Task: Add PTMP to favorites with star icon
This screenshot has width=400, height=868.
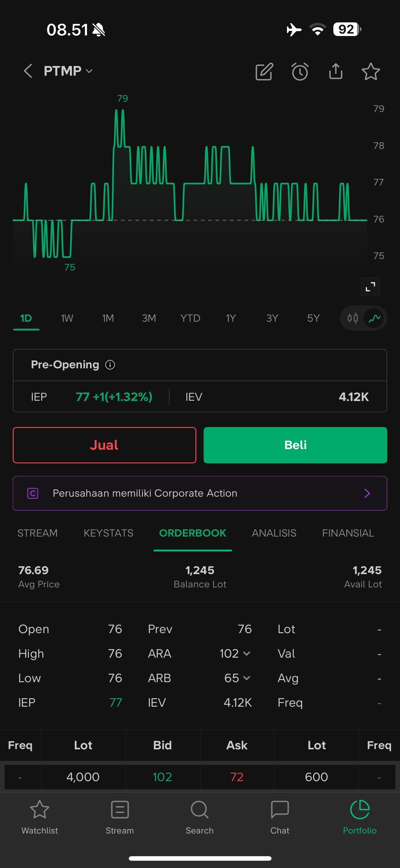Action: 371,71
